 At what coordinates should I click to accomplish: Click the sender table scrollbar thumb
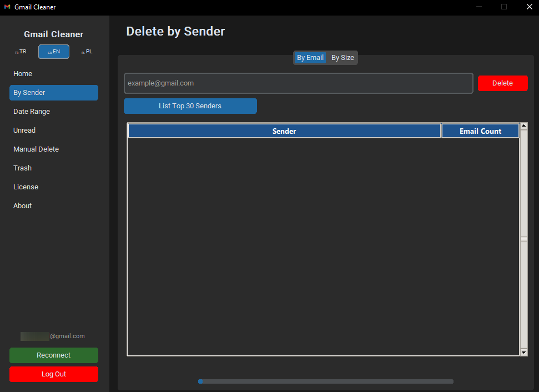pos(523,239)
